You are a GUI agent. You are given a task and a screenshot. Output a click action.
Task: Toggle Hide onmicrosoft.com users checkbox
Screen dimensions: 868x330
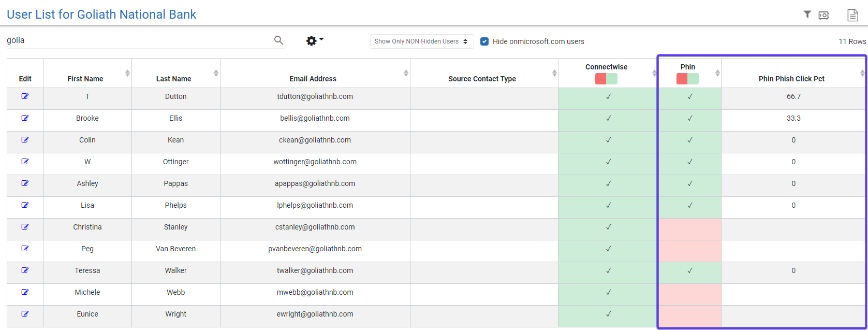coord(484,41)
